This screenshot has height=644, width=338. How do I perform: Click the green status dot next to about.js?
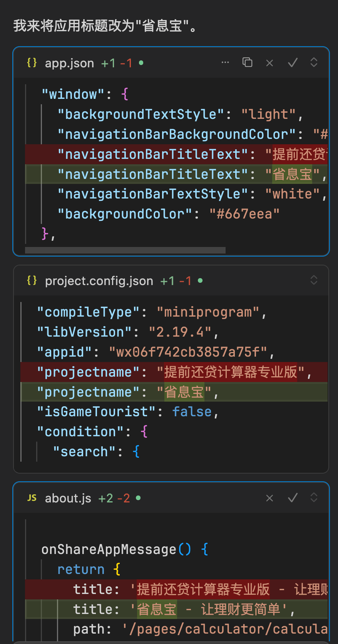pos(138,498)
